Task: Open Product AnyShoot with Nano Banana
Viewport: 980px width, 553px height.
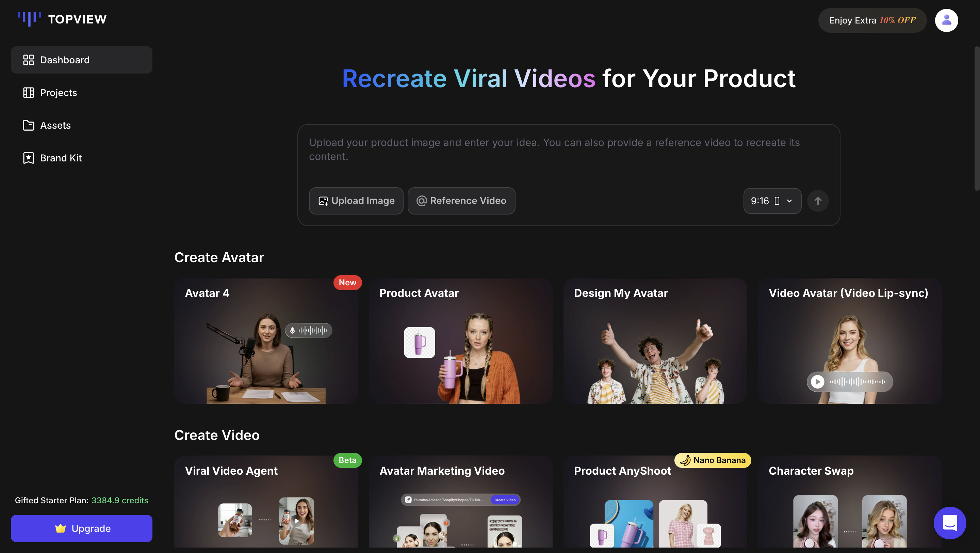Action: coord(655,506)
